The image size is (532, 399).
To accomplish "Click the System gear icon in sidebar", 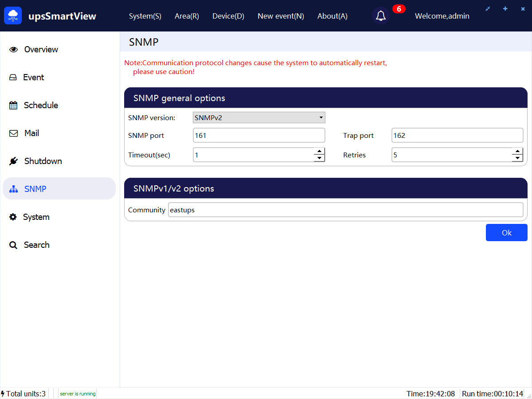I will pyautogui.click(x=13, y=217).
